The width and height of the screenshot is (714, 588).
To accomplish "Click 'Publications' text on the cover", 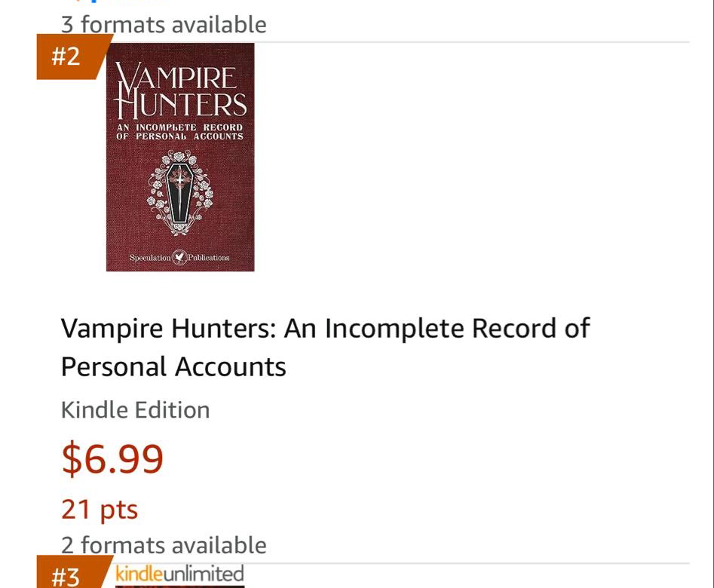I will point(209,258).
